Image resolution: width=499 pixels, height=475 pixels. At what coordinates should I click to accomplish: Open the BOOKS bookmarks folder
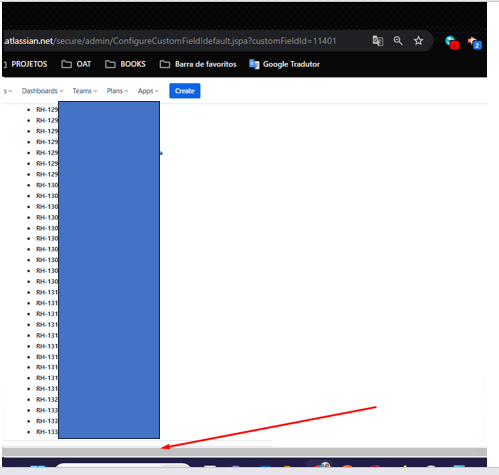(125, 64)
